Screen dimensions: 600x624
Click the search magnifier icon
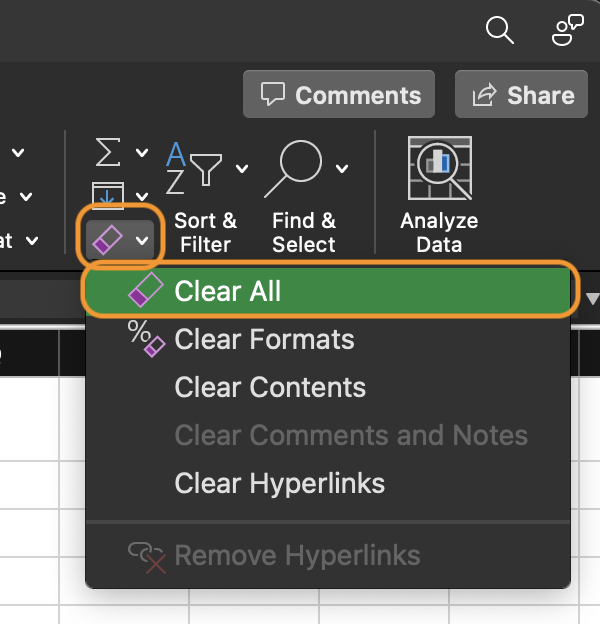[499, 30]
